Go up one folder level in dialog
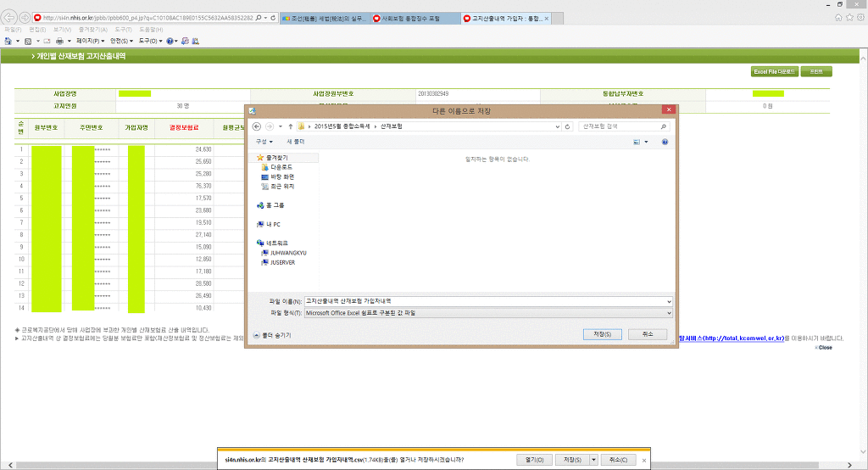 click(x=290, y=126)
